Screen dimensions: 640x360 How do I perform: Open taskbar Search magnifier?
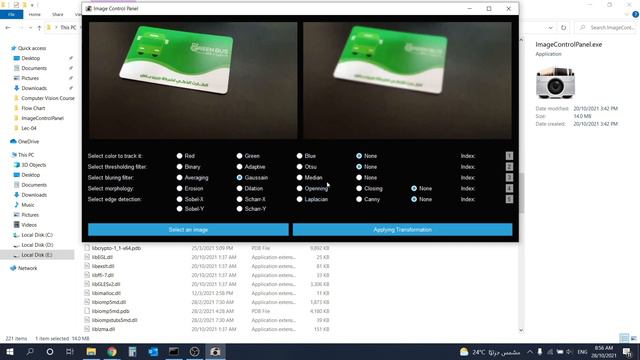(x=30, y=351)
